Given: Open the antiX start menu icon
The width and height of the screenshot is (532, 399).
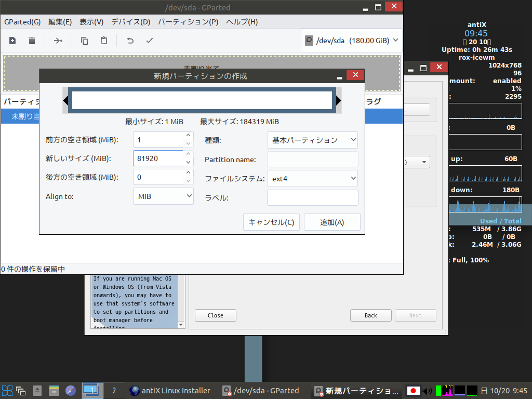Looking at the screenshot, I should [7, 391].
